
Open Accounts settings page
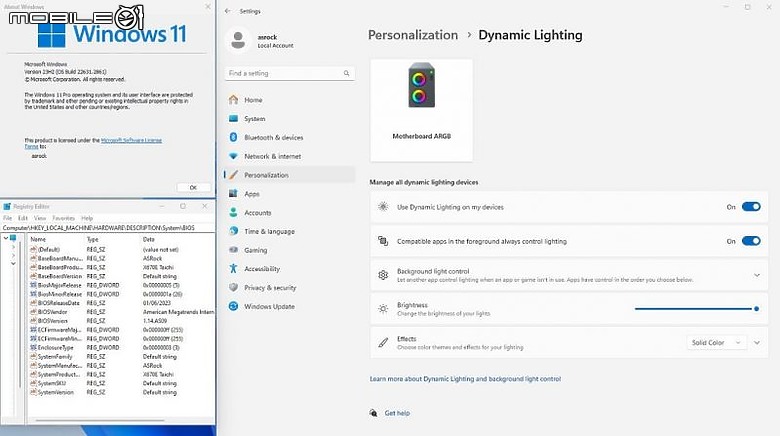click(x=289, y=213)
